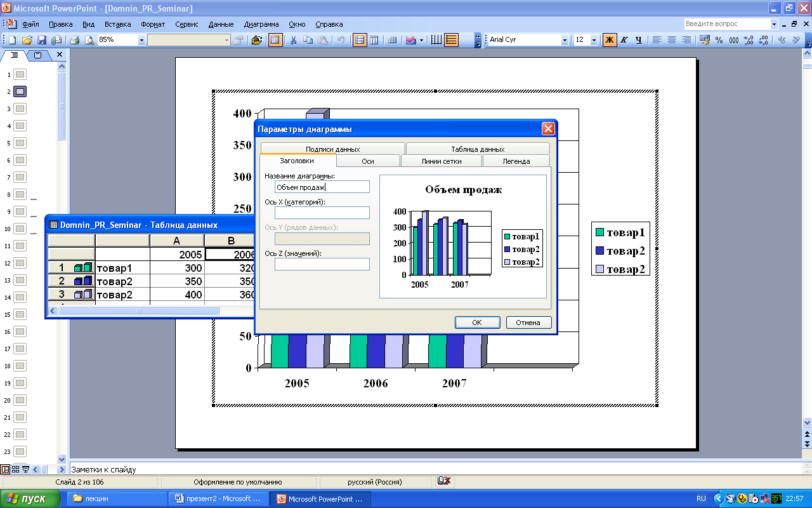Click the Название диаграммы input field
Viewport: 812px width, 508px height.
[322, 187]
